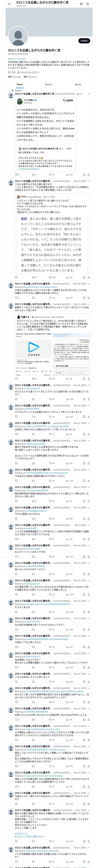The image size is (98, 868).
Task: Go back using the header arrow
Action: (9, 4)
